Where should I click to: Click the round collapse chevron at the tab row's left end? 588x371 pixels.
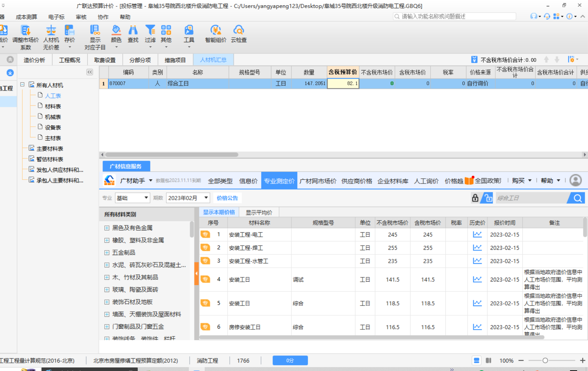(10, 60)
